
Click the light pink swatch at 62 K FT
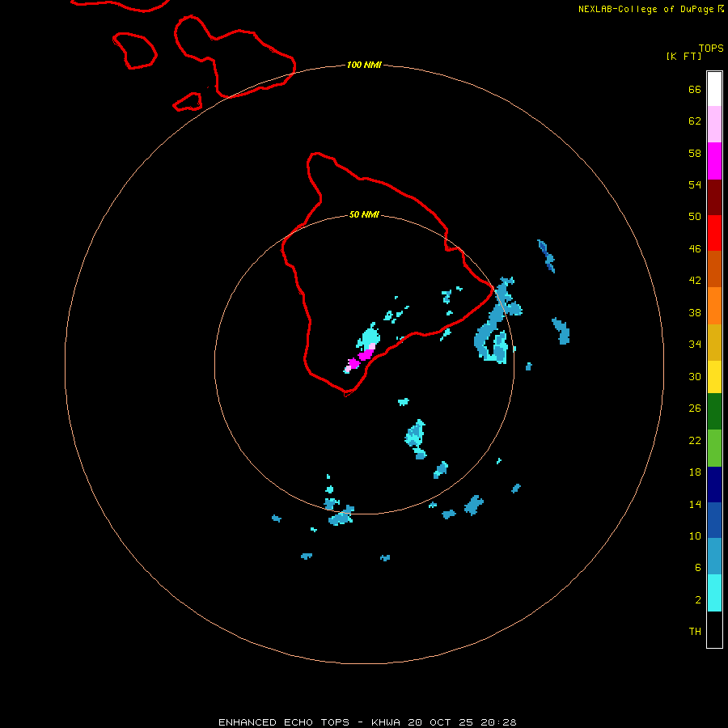pos(714,124)
